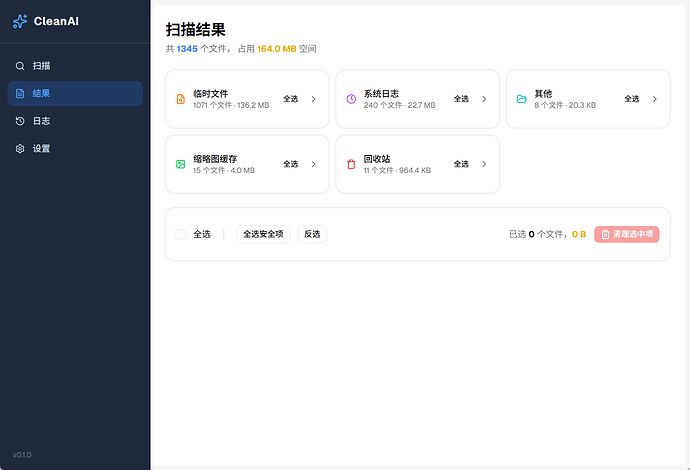
Task: Click the 1345 file count number
Action: (x=187, y=49)
